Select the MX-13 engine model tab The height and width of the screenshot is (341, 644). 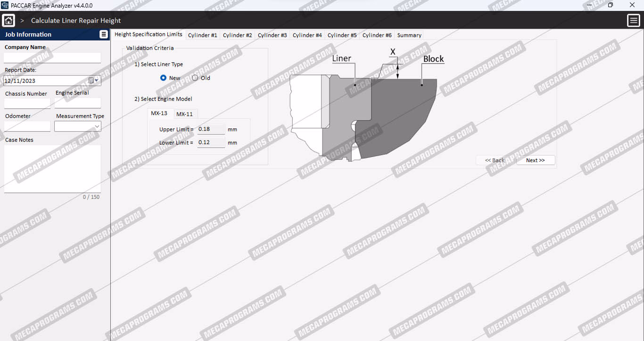159,114
